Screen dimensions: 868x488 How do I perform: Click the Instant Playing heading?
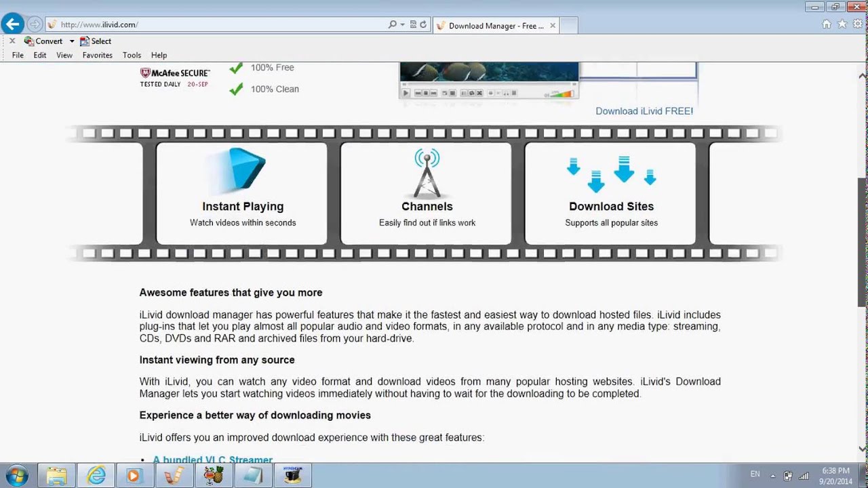coord(243,207)
